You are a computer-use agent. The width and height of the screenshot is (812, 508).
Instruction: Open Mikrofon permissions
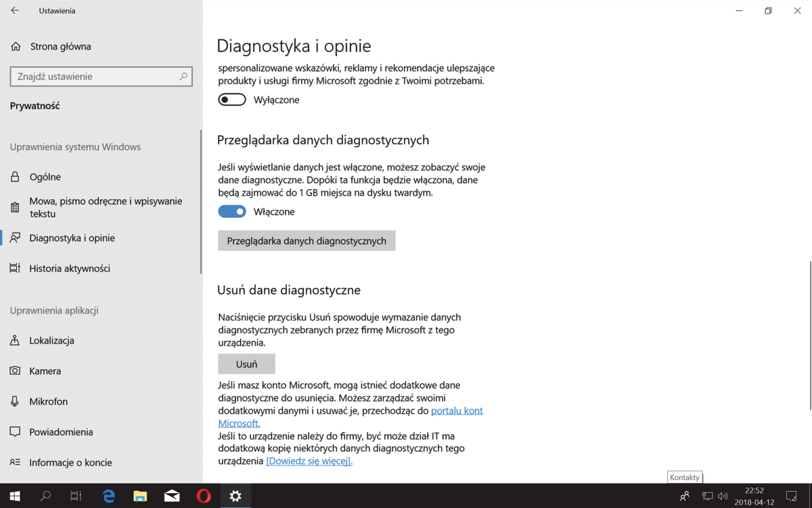coord(48,402)
